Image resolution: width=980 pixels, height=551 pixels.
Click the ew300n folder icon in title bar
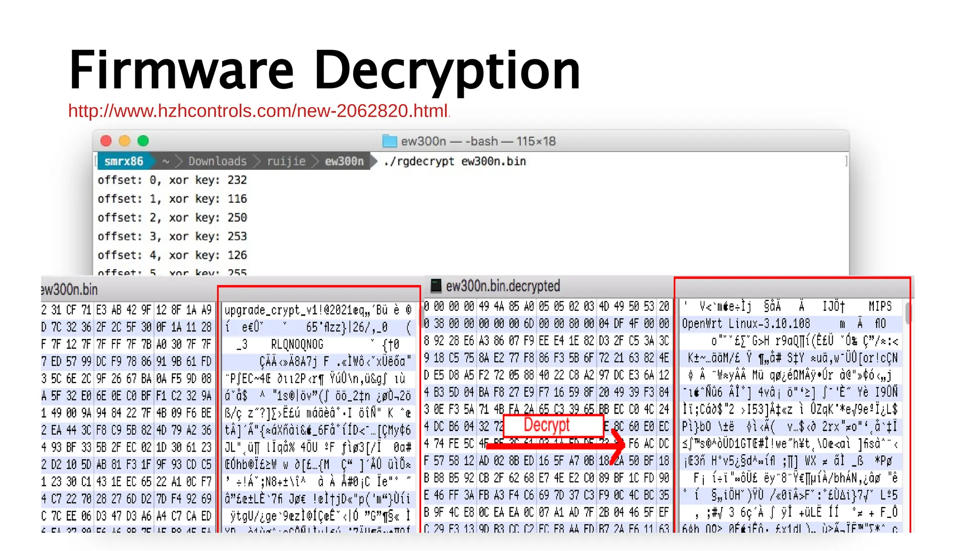pyautogui.click(x=390, y=141)
